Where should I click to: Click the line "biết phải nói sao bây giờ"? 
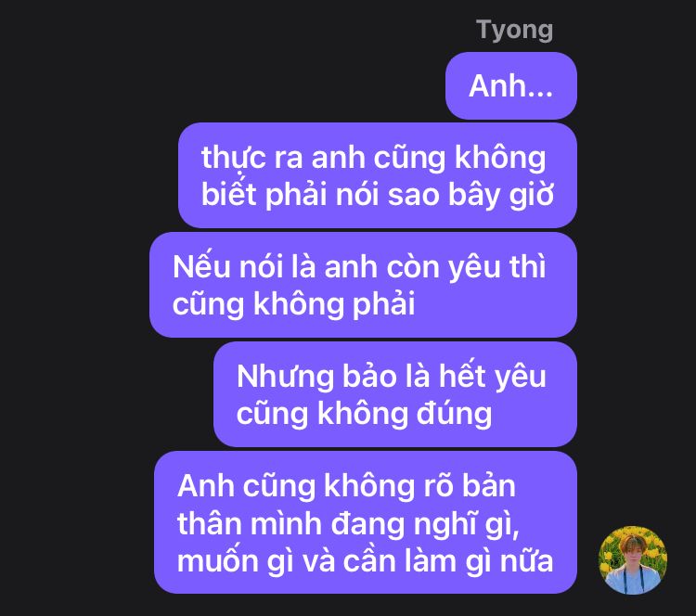[378, 195]
